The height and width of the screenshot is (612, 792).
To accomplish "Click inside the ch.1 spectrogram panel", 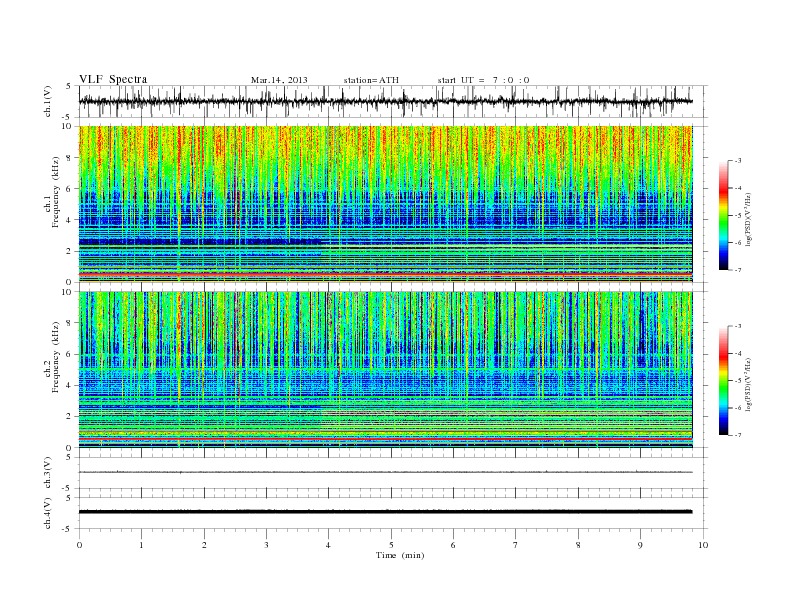I will point(386,204).
